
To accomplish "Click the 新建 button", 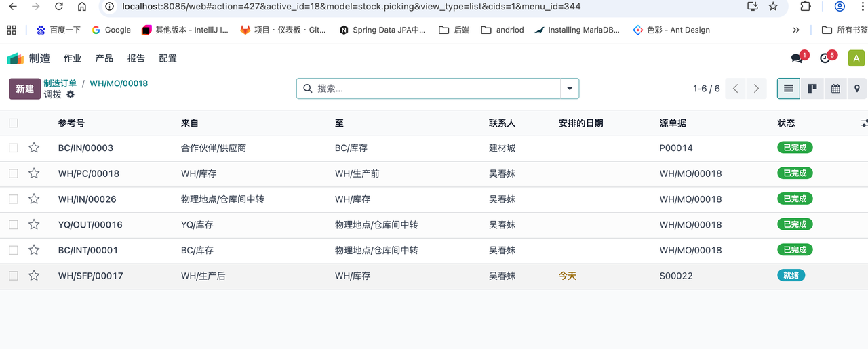I will tap(25, 89).
